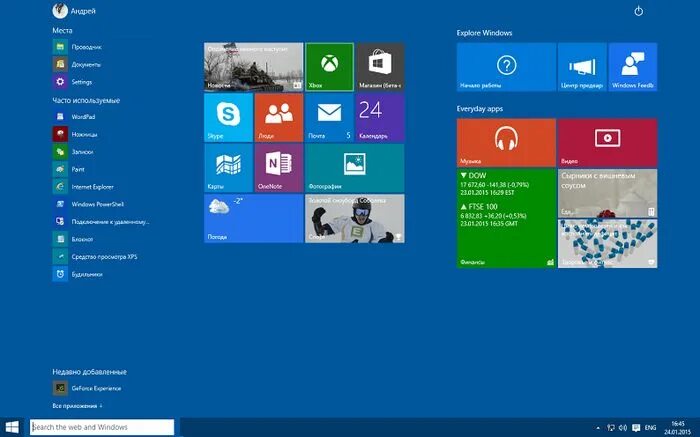Click the user account Андрей

coord(74,11)
